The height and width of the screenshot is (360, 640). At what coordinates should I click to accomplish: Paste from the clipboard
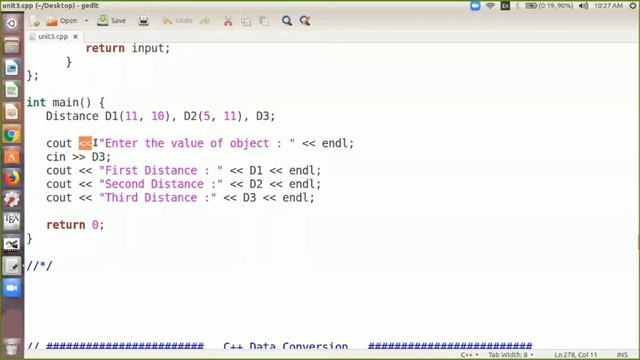click(264, 21)
